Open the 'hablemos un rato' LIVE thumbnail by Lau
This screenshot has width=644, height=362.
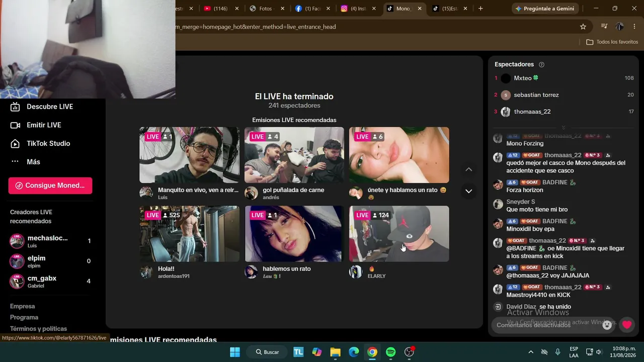click(294, 234)
